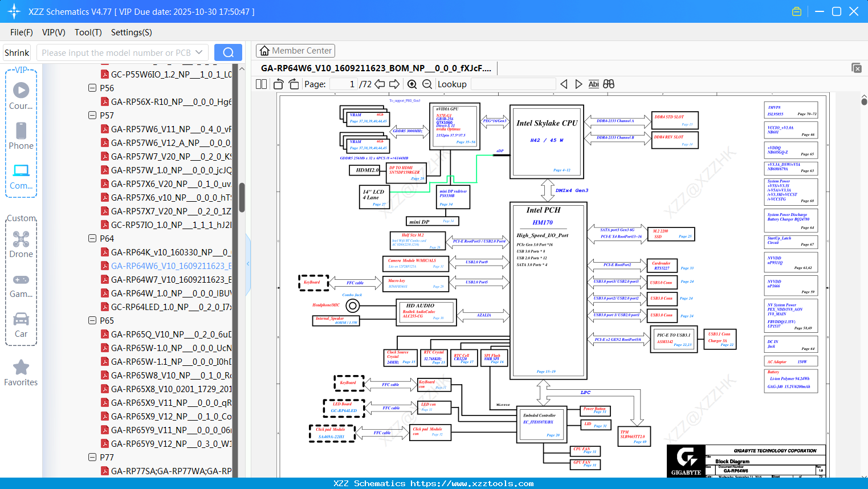The height and width of the screenshot is (489, 868).
Task: Click the file tree scrollbar up arrow
Action: 242,68
